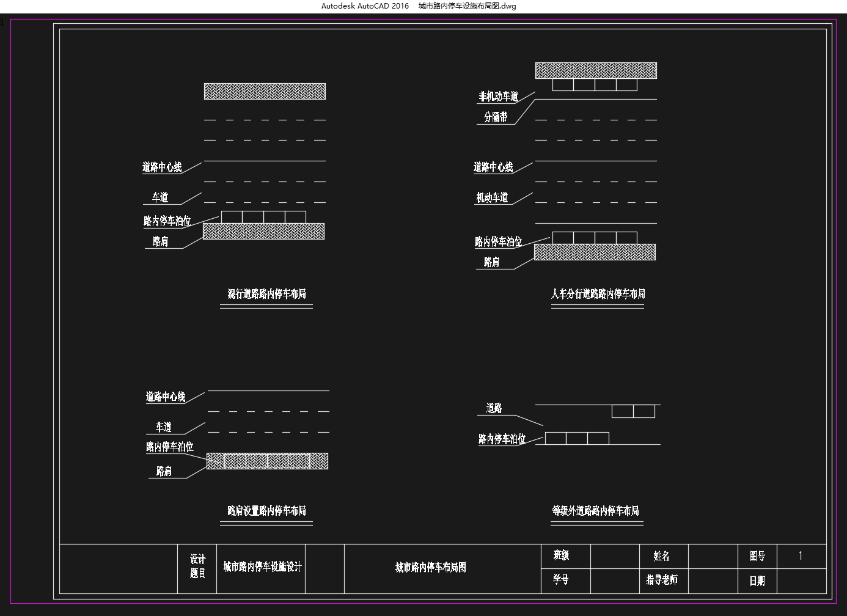
Task: Select the 图号 field label
Action: click(758, 555)
